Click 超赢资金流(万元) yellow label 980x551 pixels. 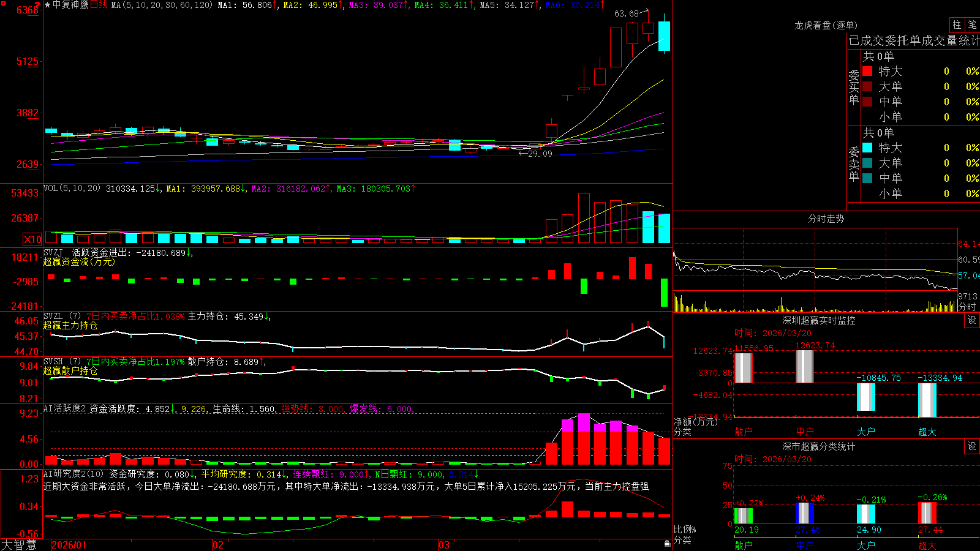(79, 261)
